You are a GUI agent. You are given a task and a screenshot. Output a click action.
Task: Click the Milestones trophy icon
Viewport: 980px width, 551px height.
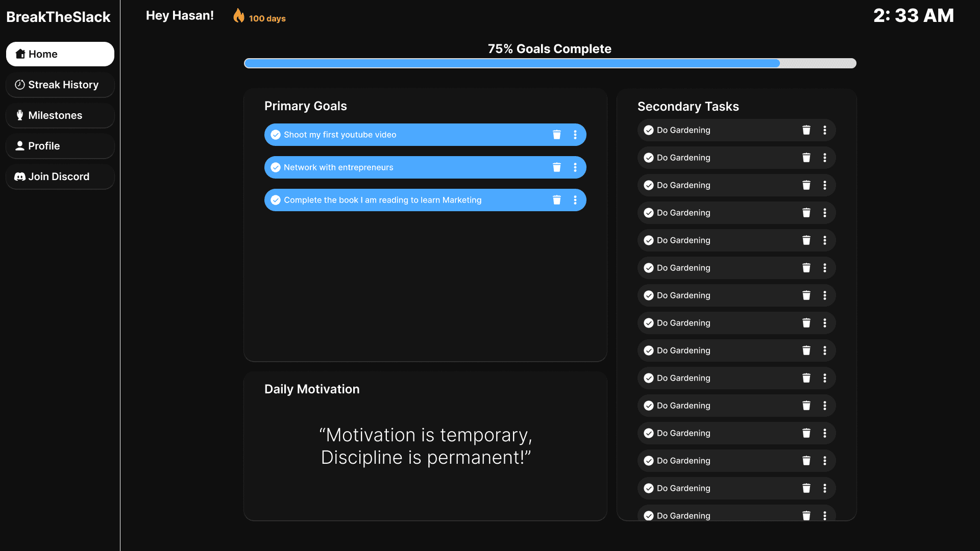tap(20, 115)
